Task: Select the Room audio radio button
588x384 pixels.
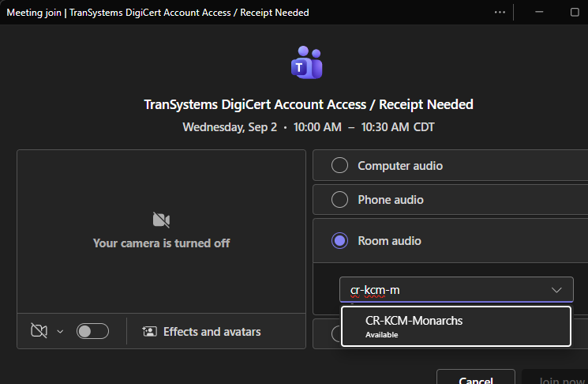Action: [339, 241]
